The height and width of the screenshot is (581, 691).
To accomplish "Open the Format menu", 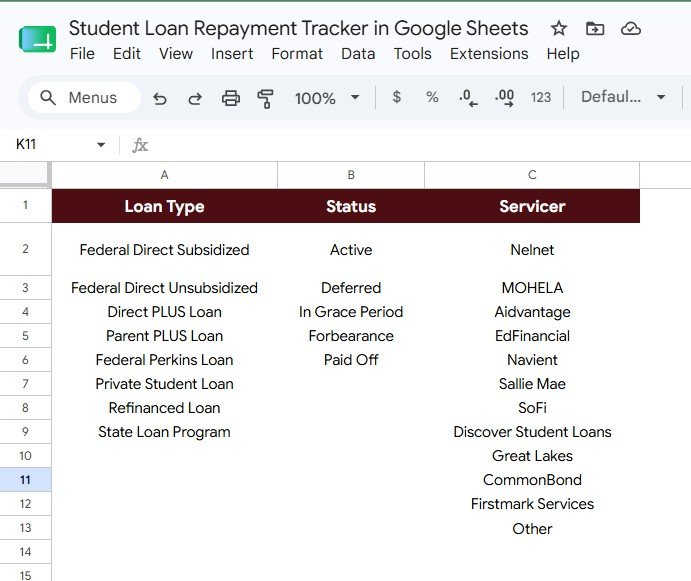I will (x=297, y=54).
